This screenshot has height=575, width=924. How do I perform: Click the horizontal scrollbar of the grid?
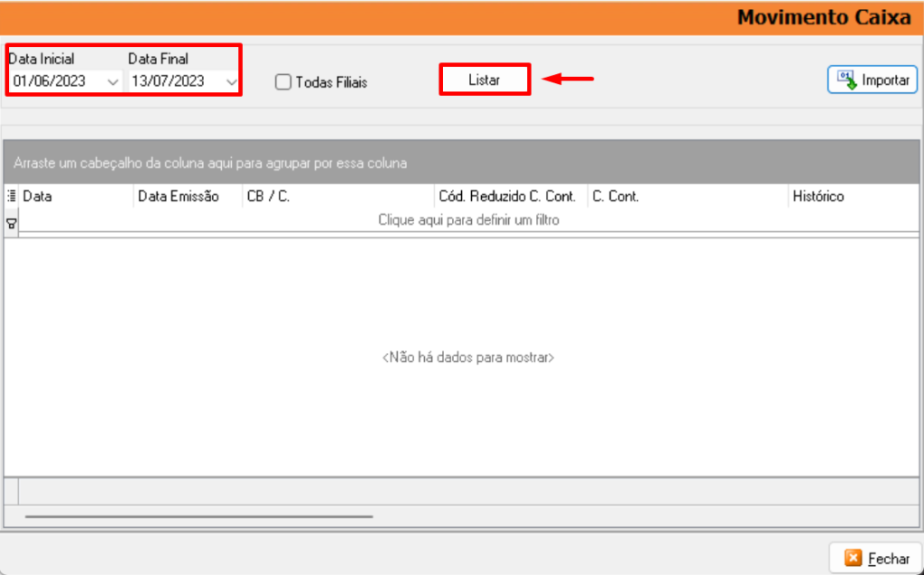pos(199,516)
